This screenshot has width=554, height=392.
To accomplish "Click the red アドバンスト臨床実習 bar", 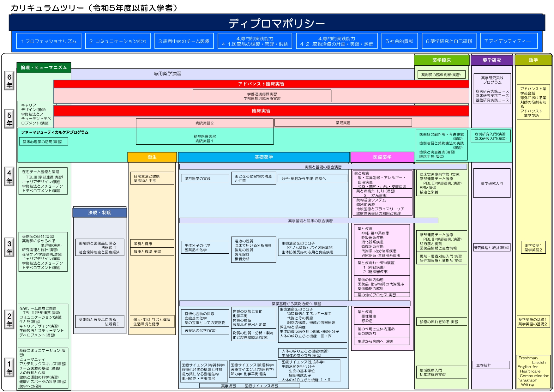I will 261,84.
